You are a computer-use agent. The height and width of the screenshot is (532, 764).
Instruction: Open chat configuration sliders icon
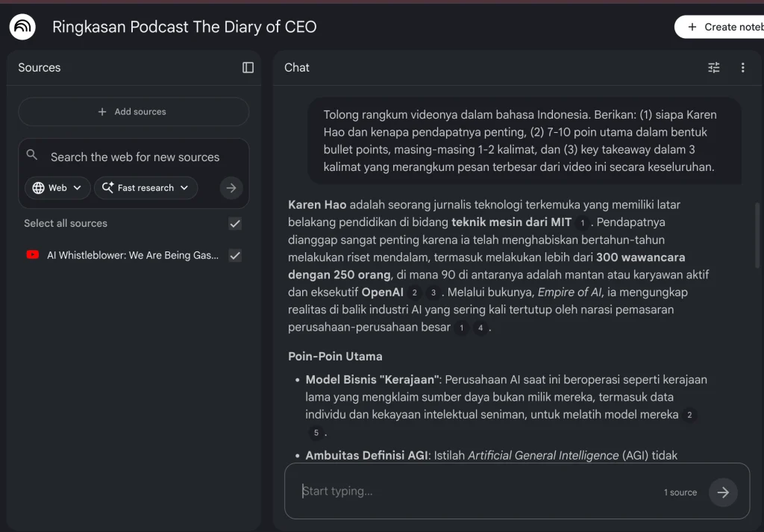(x=713, y=67)
